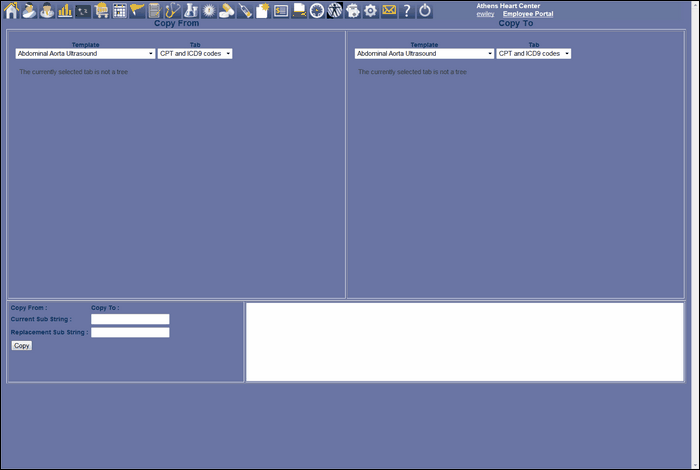Open Copy From Tab dropdown
Viewport: 700px width, 470px height.
pos(195,54)
